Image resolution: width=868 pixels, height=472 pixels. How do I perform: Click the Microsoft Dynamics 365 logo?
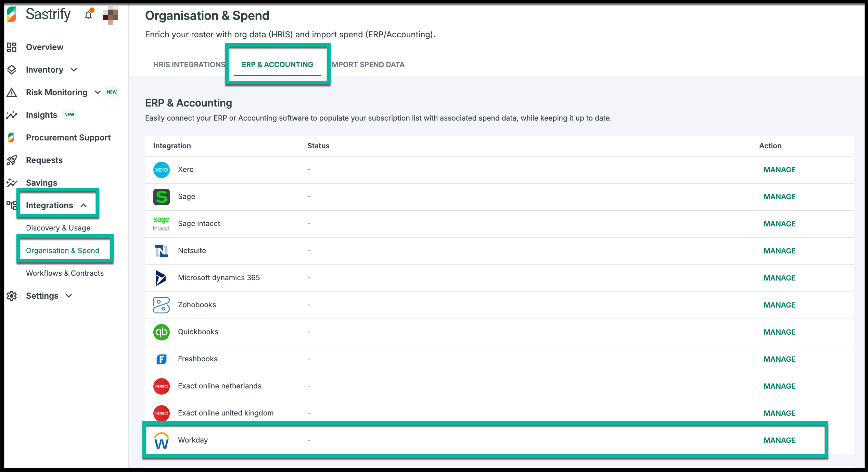[161, 278]
